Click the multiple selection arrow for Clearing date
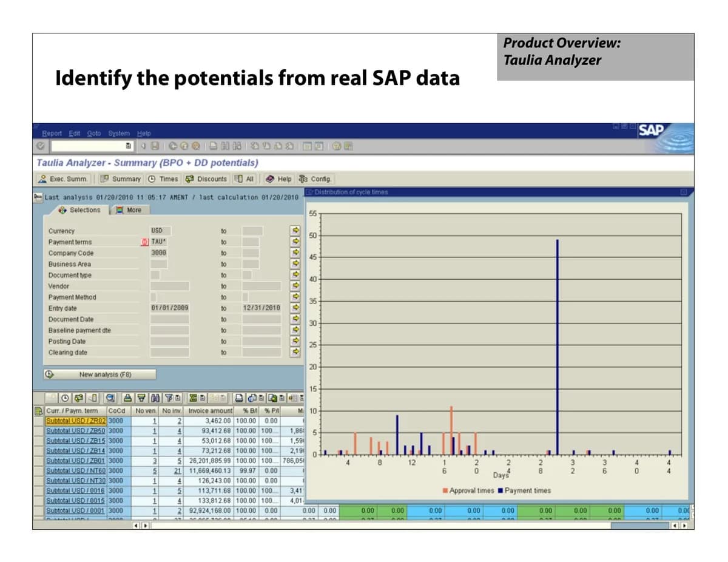728x562 pixels. (296, 352)
